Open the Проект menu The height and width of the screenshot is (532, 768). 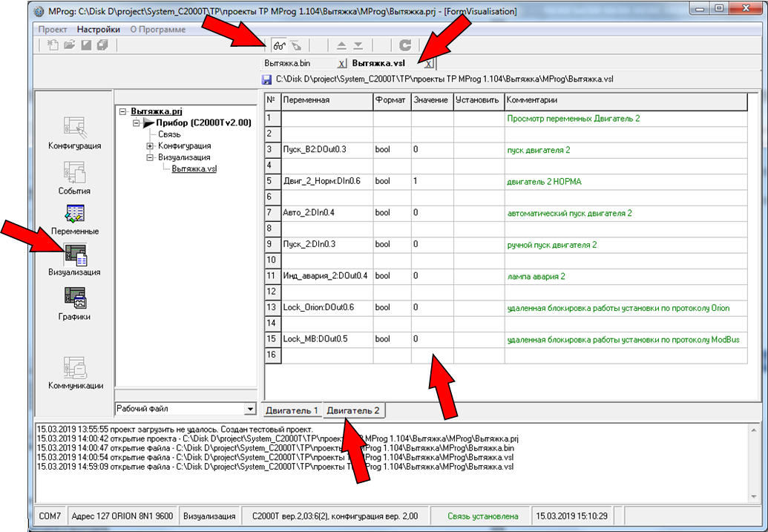click(53, 30)
